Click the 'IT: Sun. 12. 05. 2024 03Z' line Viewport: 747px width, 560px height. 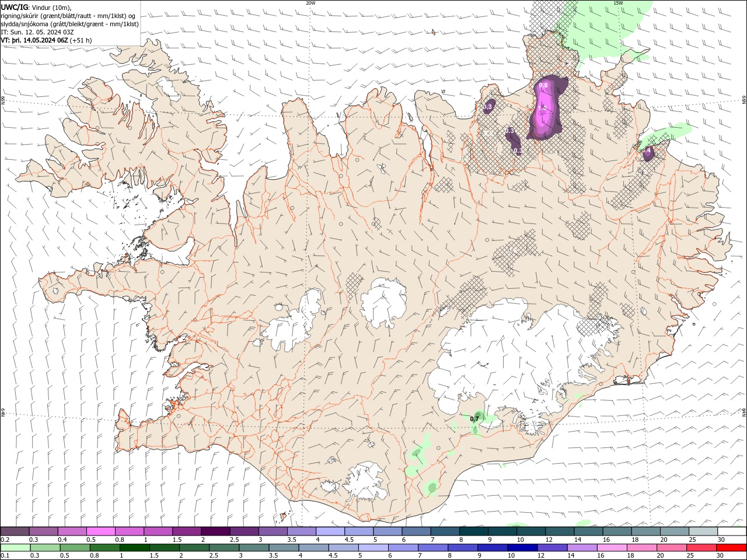pos(37,32)
